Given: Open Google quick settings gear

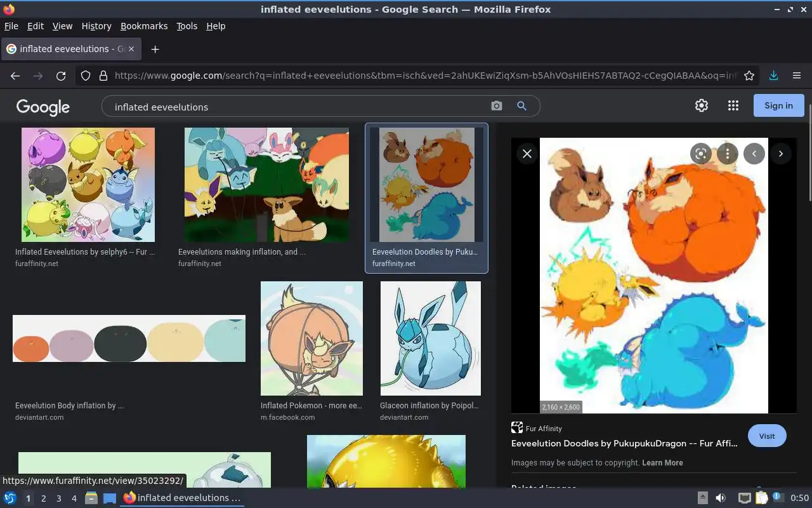Looking at the screenshot, I should (x=702, y=106).
